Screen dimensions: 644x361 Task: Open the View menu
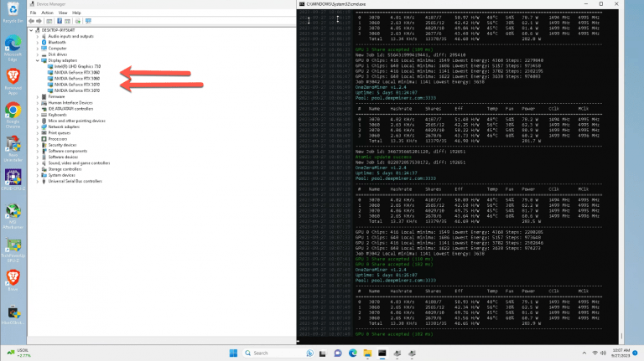63,13
